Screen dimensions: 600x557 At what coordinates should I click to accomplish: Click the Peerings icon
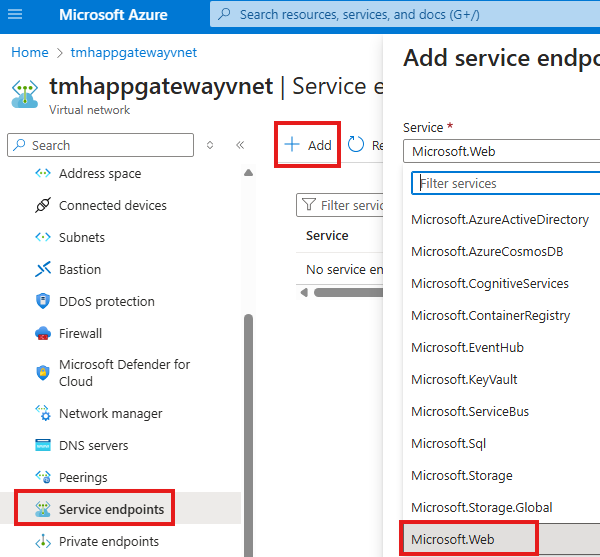coord(43,477)
